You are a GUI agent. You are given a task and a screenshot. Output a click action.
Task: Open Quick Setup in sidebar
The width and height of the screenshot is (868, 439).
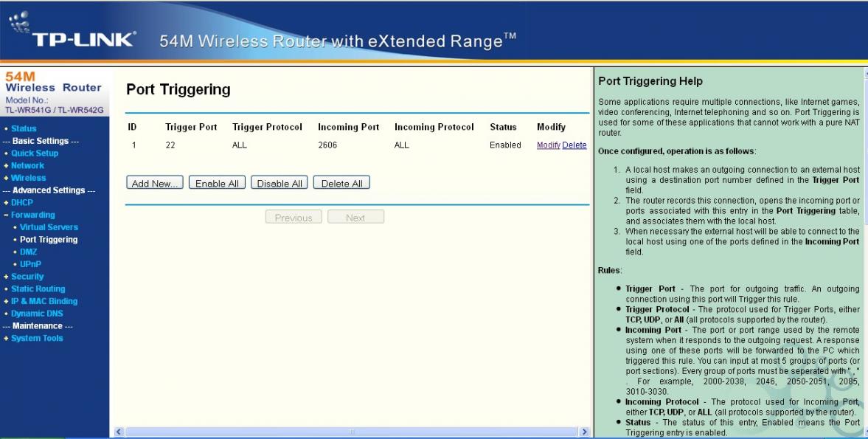click(x=34, y=153)
